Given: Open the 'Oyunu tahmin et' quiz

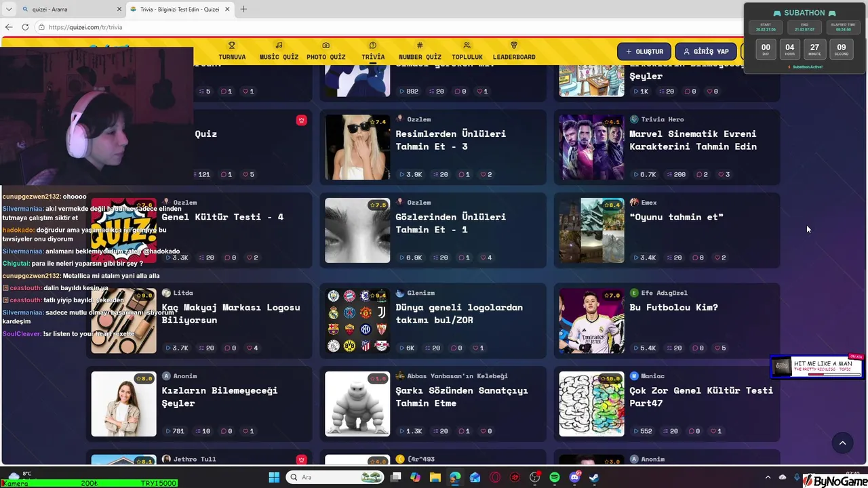Looking at the screenshot, I should coord(676,217).
